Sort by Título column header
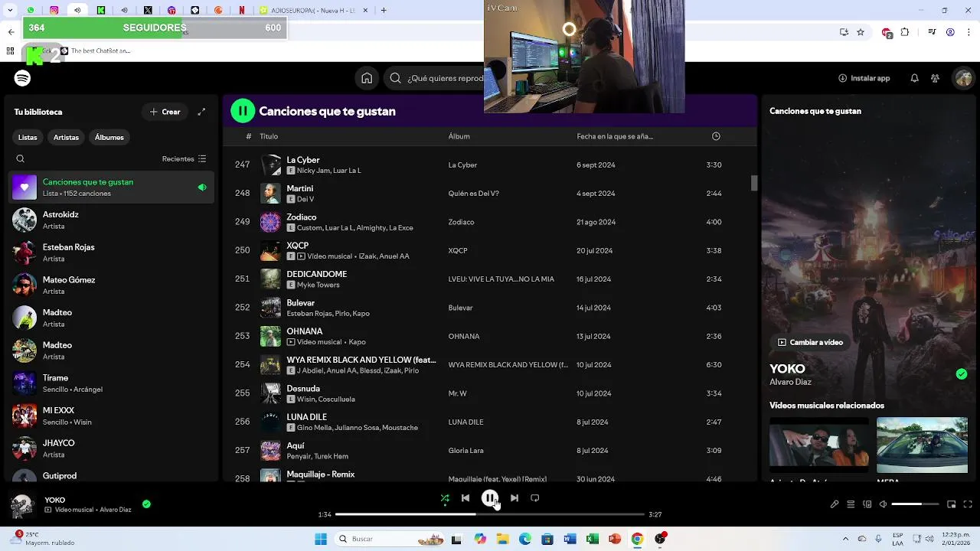The height and width of the screenshot is (551, 980). point(269,136)
